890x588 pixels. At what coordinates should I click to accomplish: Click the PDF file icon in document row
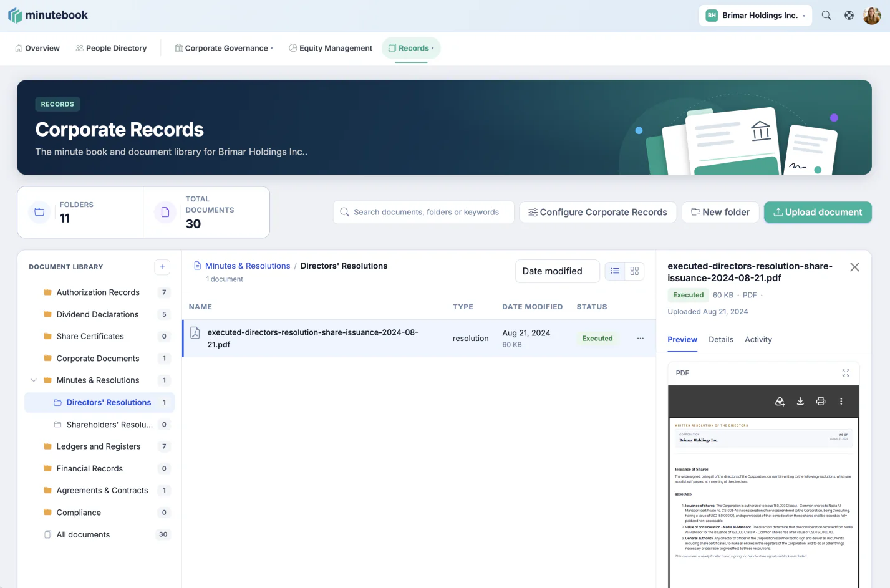(x=195, y=333)
